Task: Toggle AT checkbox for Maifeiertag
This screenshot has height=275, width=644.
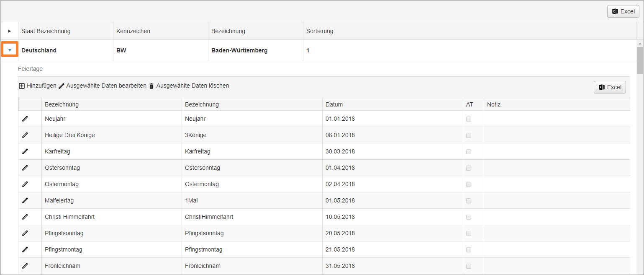Action: [x=469, y=201]
